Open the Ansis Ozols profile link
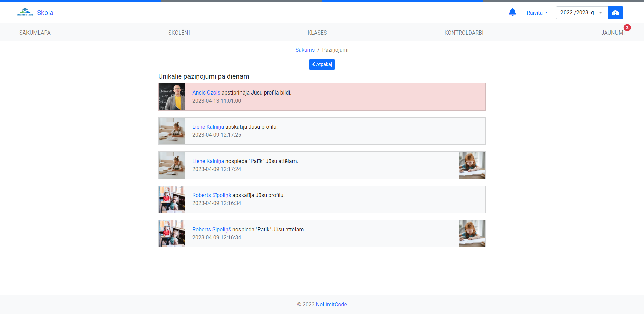The width and height of the screenshot is (644, 314). click(x=206, y=92)
